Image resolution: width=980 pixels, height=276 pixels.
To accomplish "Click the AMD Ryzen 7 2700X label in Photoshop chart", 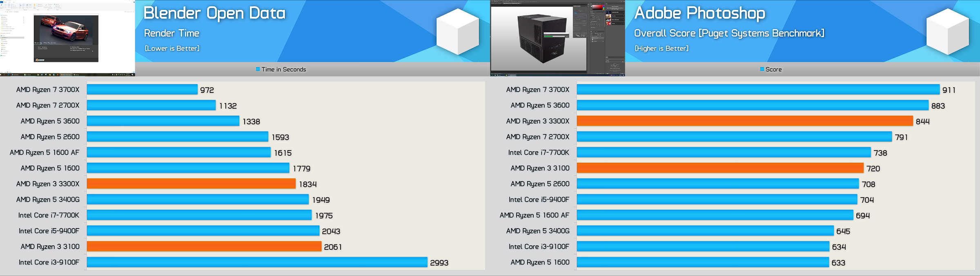I will pyautogui.click(x=538, y=137).
